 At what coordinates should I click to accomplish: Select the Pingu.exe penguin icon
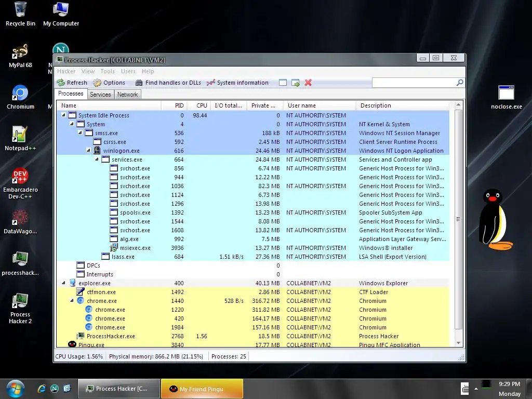tap(72, 344)
